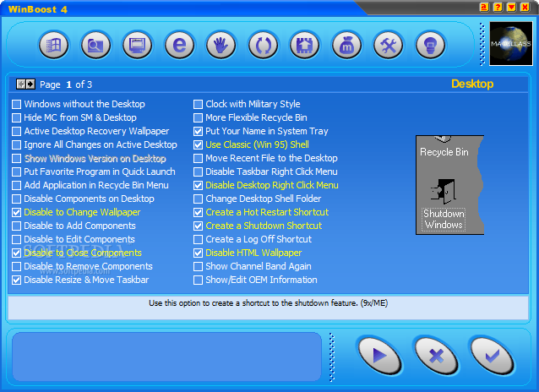
Task: Check Disable to Edit Components
Action: pyautogui.click(x=17, y=239)
